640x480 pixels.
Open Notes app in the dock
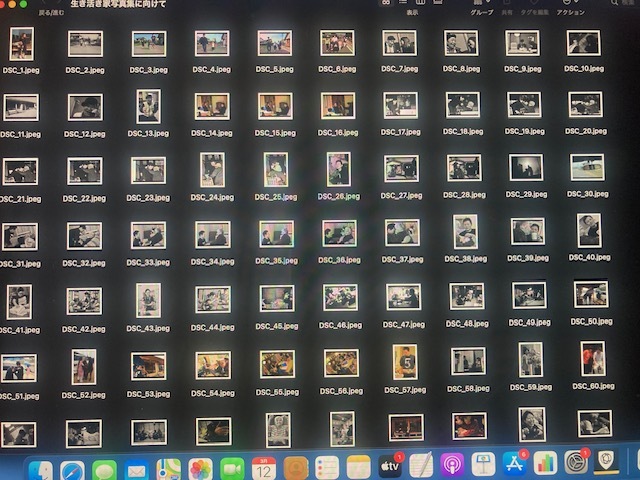click(358, 467)
